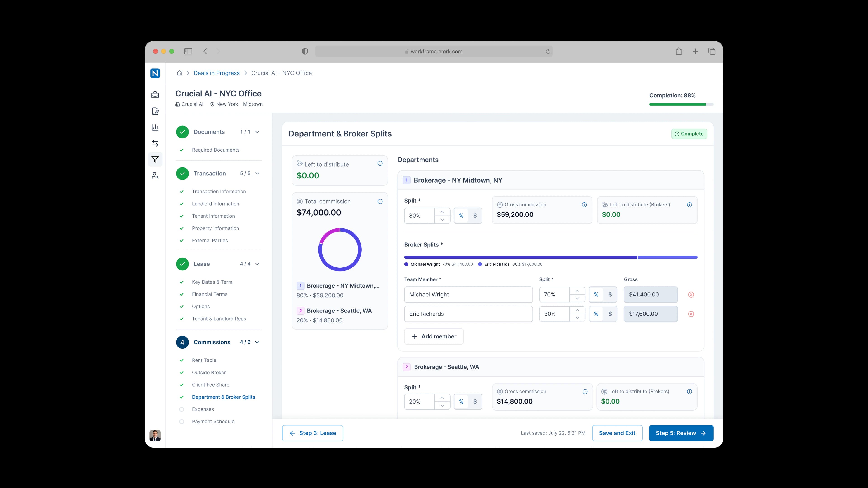Increase the NY Midtown 80% split stepper
Image resolution: width=868 pixels, height=488 pixels.
click(442, 212)
